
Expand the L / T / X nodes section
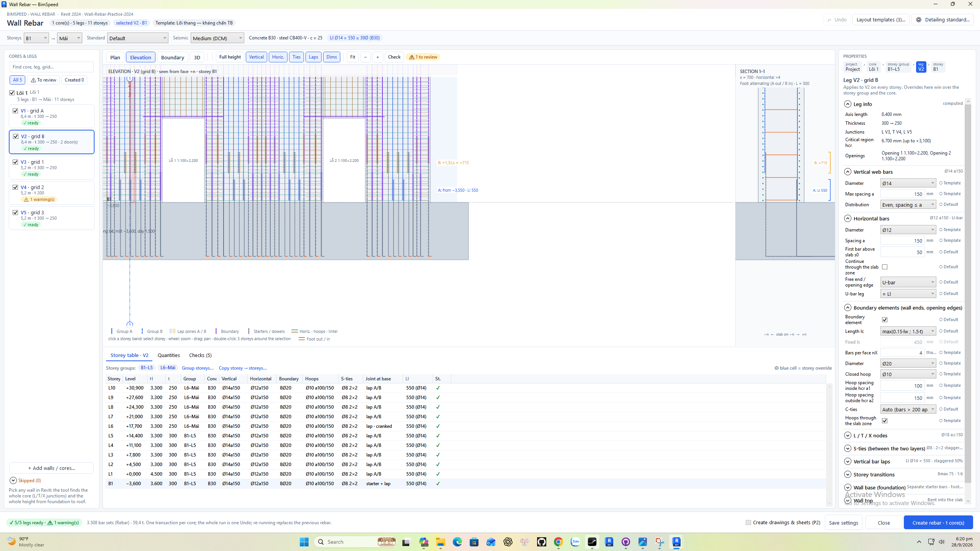pyautogui.click(x=848, y=435)
